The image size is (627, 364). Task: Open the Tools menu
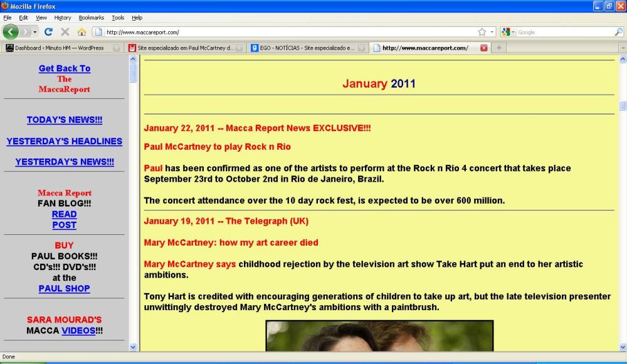point(117,18)
